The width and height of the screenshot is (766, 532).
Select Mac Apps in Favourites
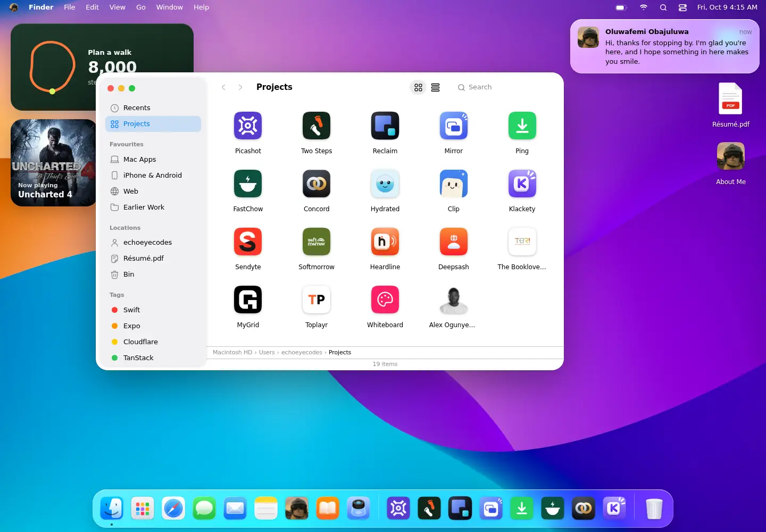point(153,160)
